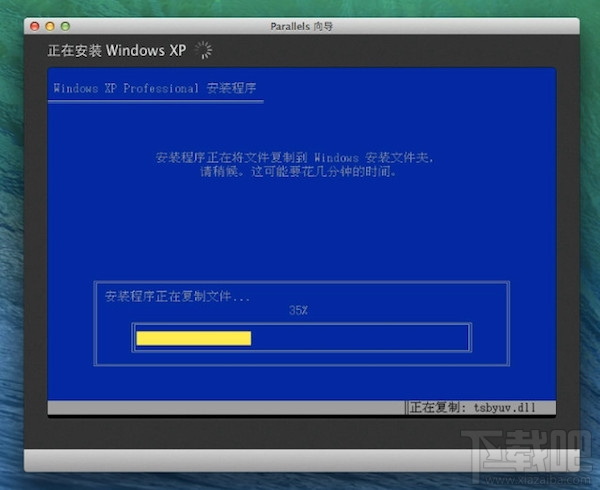Minimize the Parallels wizard window
This screenshot has height=490, width=600.
[x=50, y=26]
